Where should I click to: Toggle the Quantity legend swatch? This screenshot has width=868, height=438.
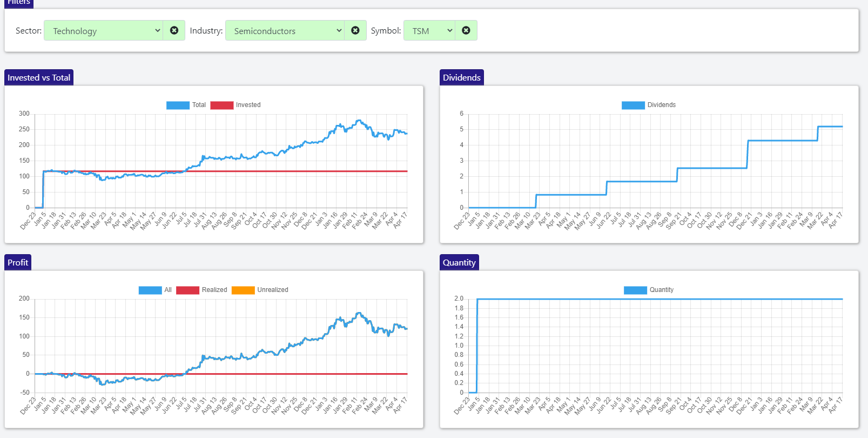point(635,290)
